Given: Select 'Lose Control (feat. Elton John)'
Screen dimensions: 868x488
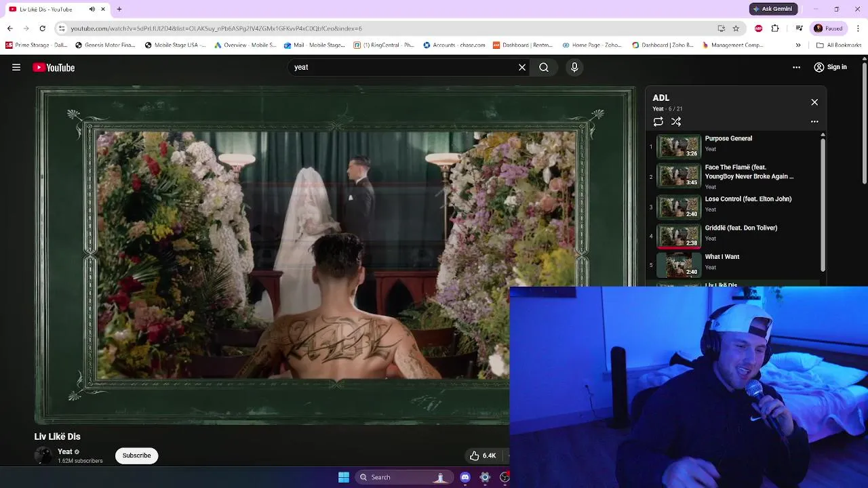Looking at the screenshot, I should (734, 206).
